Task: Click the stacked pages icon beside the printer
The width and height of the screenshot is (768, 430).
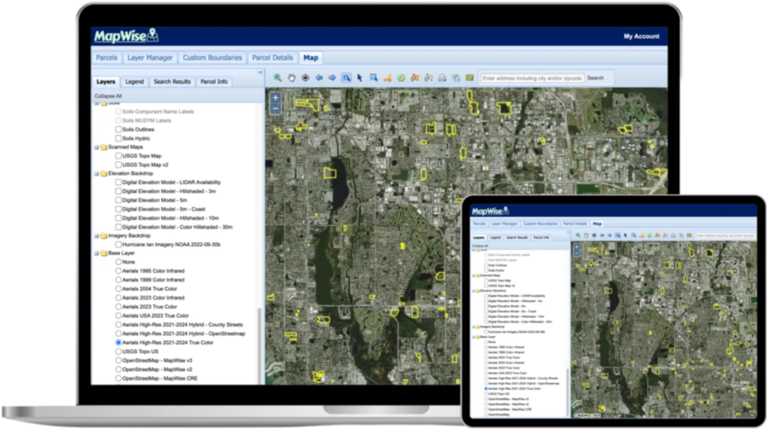Action: click(456, 78)
